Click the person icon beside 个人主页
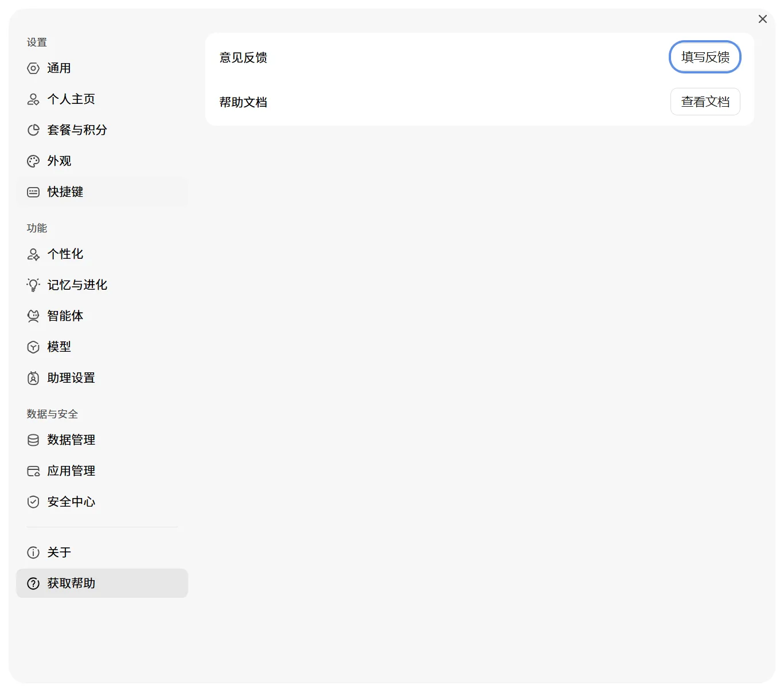784x692 pixels. [x=33, y=99]
